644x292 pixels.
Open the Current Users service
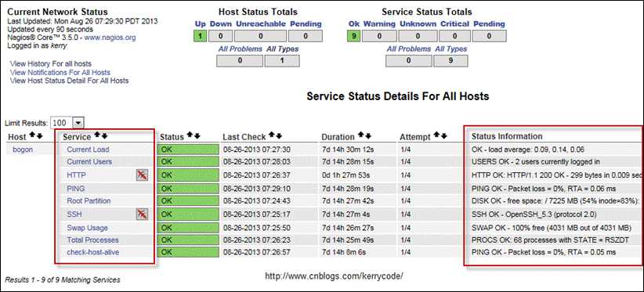click(x=89, y=161)
